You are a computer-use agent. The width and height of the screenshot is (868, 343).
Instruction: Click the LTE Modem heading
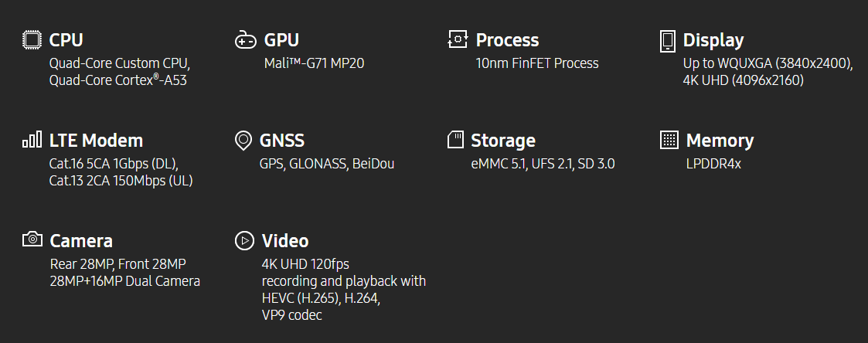pyautogui.click(x=96, y=141)
